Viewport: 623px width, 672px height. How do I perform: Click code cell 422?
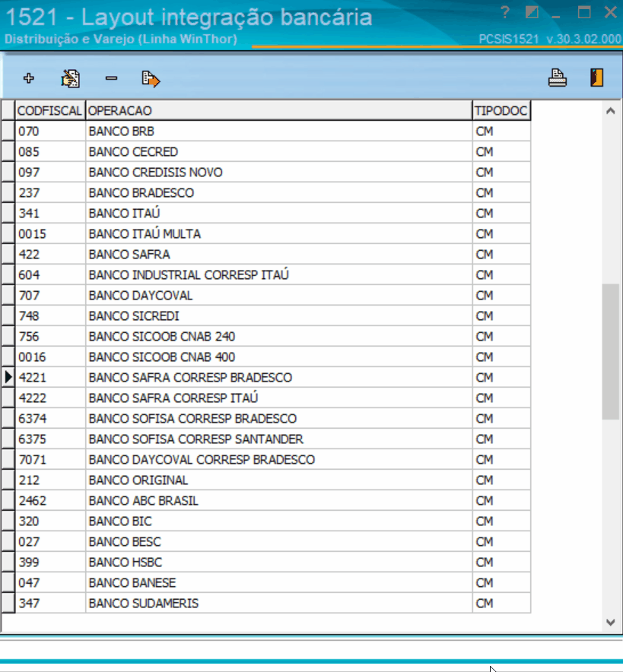50,254
